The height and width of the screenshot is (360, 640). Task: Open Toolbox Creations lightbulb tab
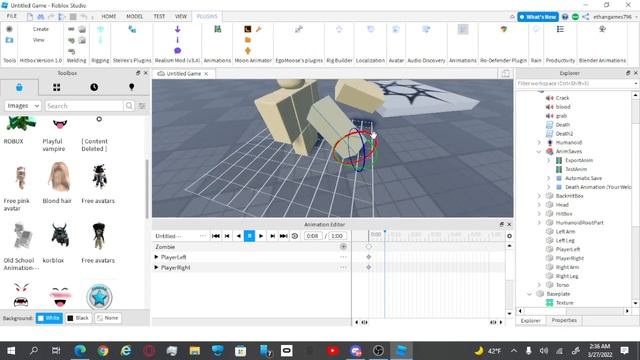coord(131,87)
